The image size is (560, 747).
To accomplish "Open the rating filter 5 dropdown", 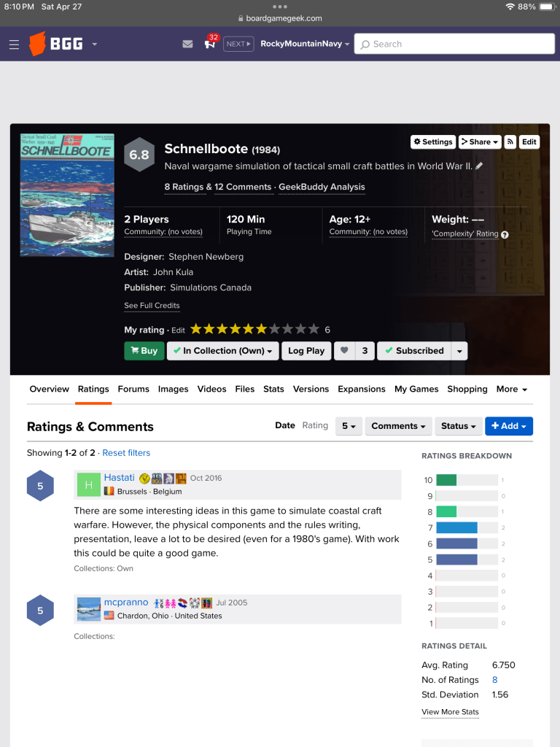I will pos(349,426).
